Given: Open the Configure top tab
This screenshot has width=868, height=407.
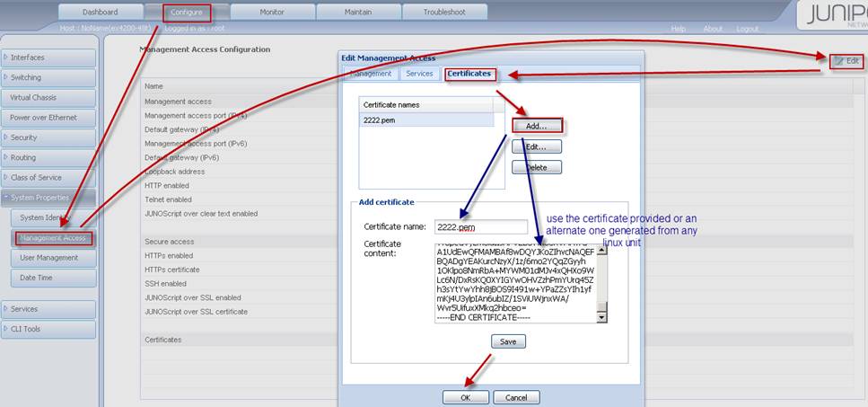Looking at the screenshot, I should (x=187, y=13).
